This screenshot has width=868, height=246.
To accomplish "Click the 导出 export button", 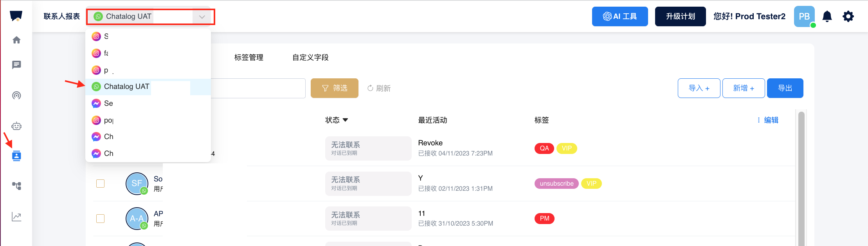I will 785,88.
